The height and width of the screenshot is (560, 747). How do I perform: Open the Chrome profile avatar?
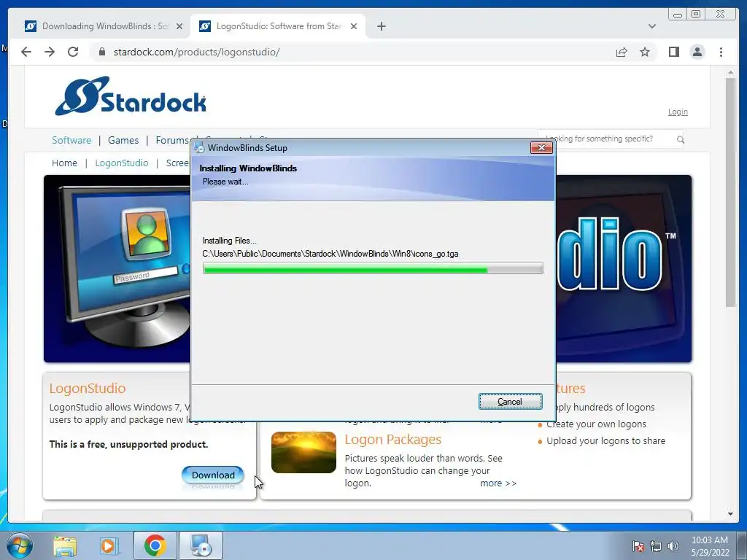(697, 52)
